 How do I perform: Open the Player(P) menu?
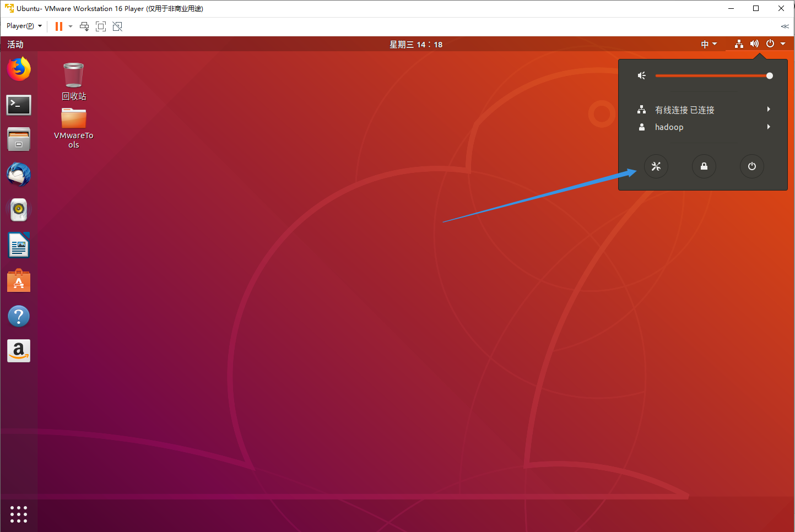pyautogui.click(x=23, y=26)
